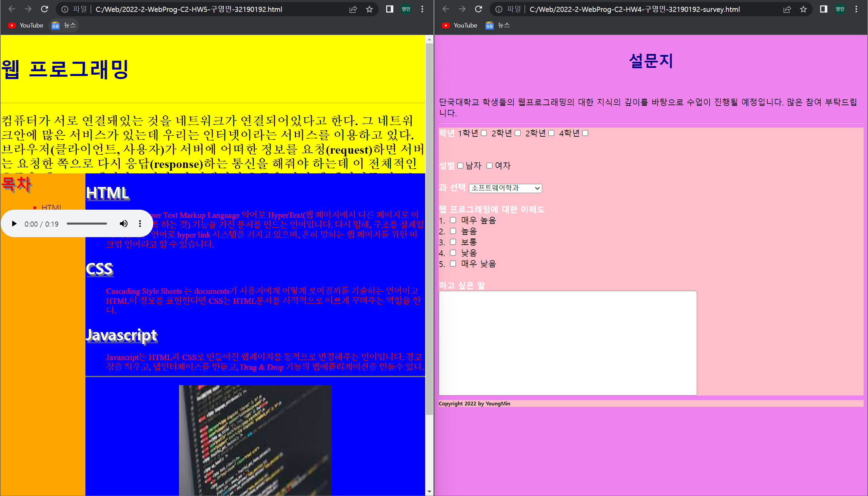The height and width of the screenshot is (496, 868).
Task: Click the right window address bar URL
Action: pyautogui.click(x=634, y=9)
